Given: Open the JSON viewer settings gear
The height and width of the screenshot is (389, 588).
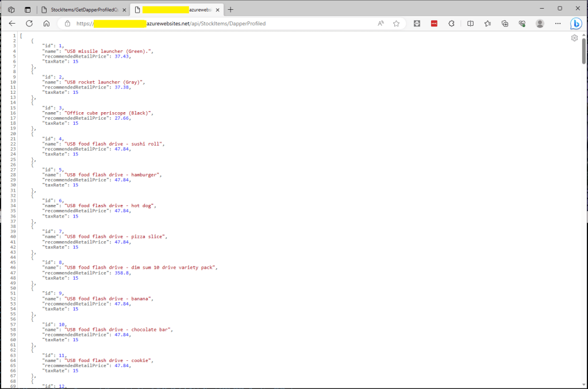Looking at the screenshot, I should 574,38.
